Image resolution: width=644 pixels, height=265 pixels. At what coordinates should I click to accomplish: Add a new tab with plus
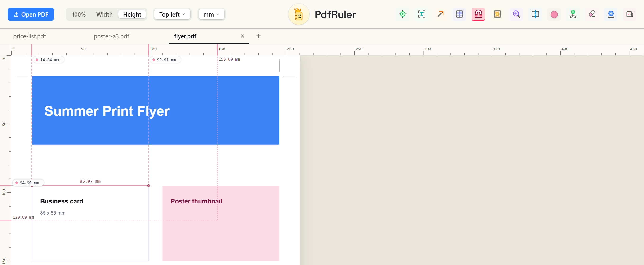[x=258, y=36]
